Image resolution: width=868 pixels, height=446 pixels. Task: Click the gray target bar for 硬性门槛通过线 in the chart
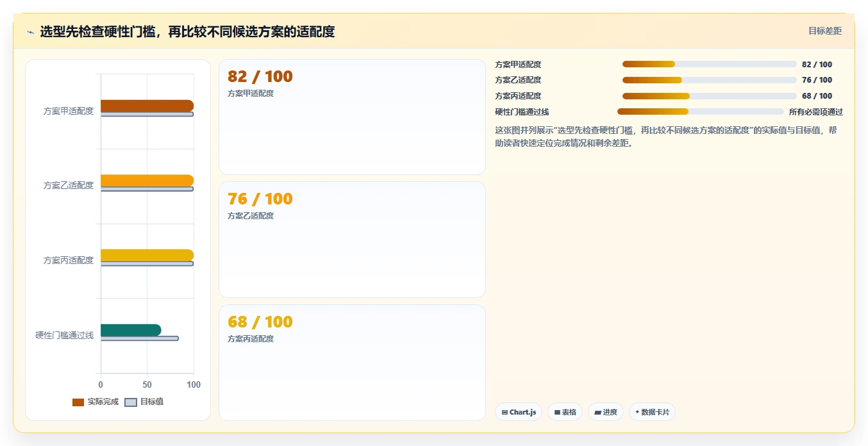[139, 338]
